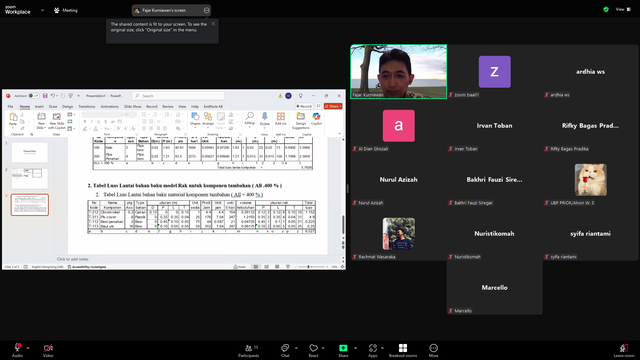Expand Audio options arrow

28,348
